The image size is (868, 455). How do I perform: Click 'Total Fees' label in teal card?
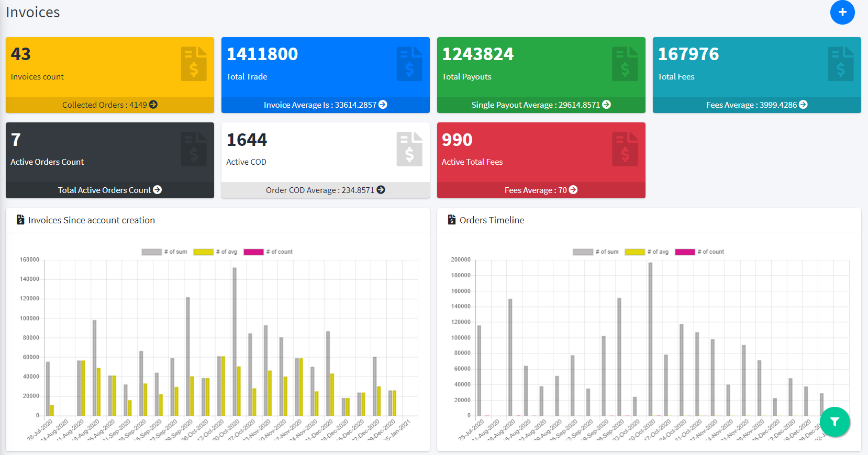pos(676,77)
